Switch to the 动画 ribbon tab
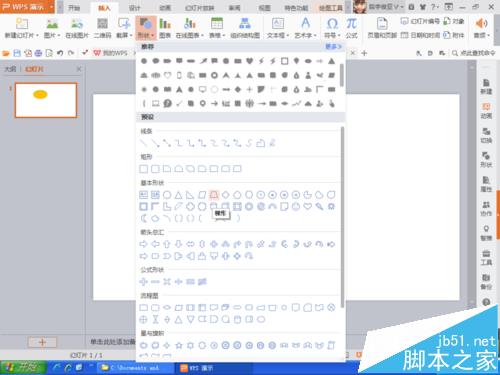 click(x=165, y=7)
